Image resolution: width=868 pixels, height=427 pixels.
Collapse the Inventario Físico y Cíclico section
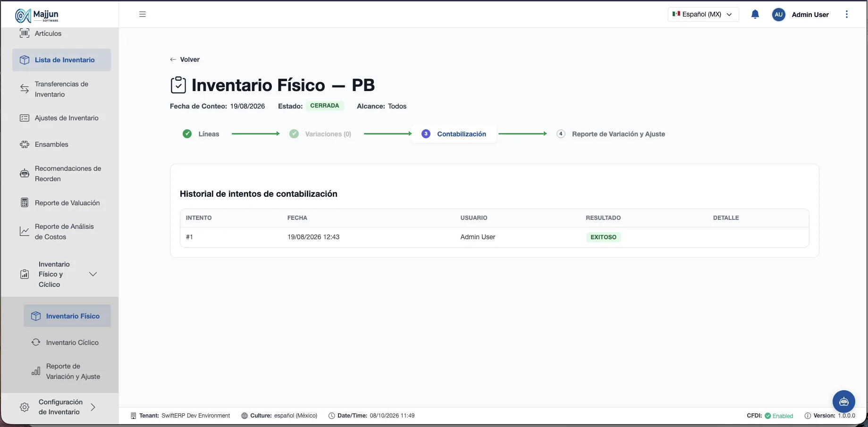93,274
